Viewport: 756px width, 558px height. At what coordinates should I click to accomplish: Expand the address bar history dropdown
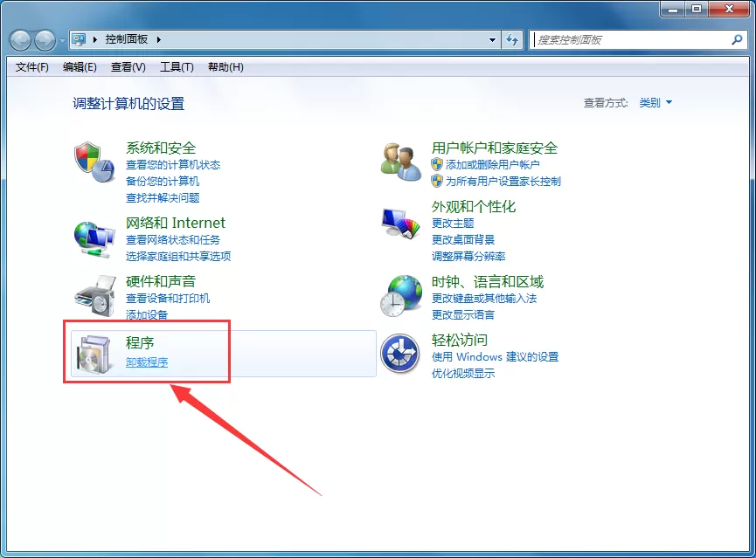(x=492, y=39)
